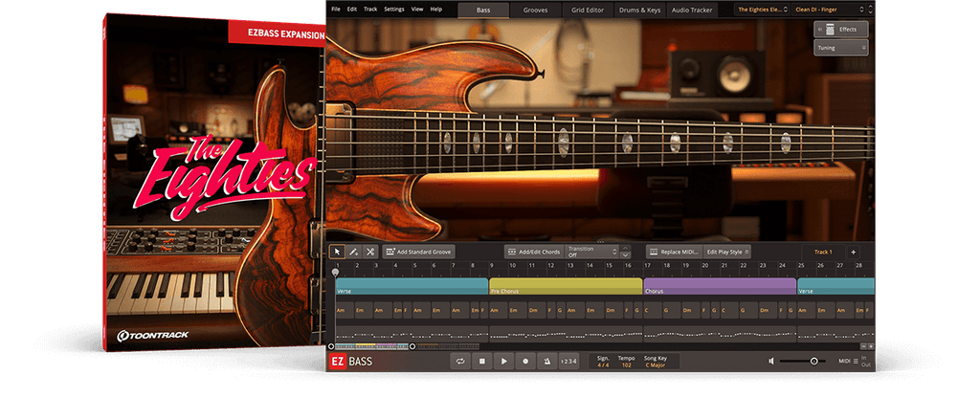Switch to the Grooves tab

tap(536, 10)
